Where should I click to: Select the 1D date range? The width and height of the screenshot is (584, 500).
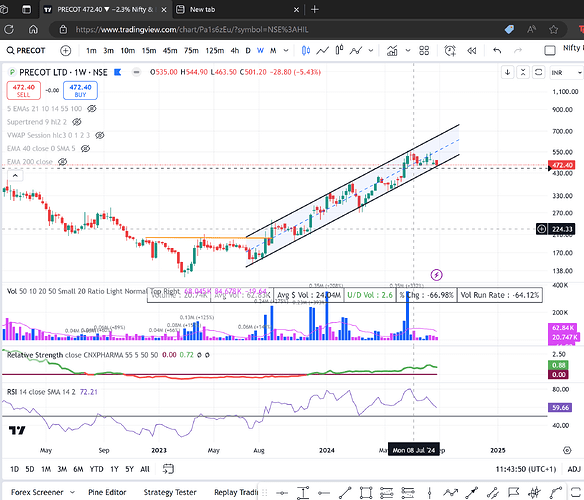pos(14,469)
